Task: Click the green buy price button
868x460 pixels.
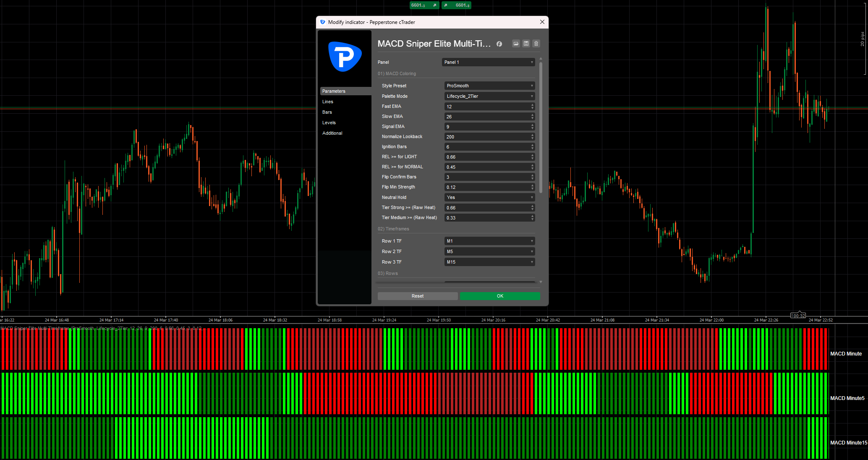Action: coord(456,5)
